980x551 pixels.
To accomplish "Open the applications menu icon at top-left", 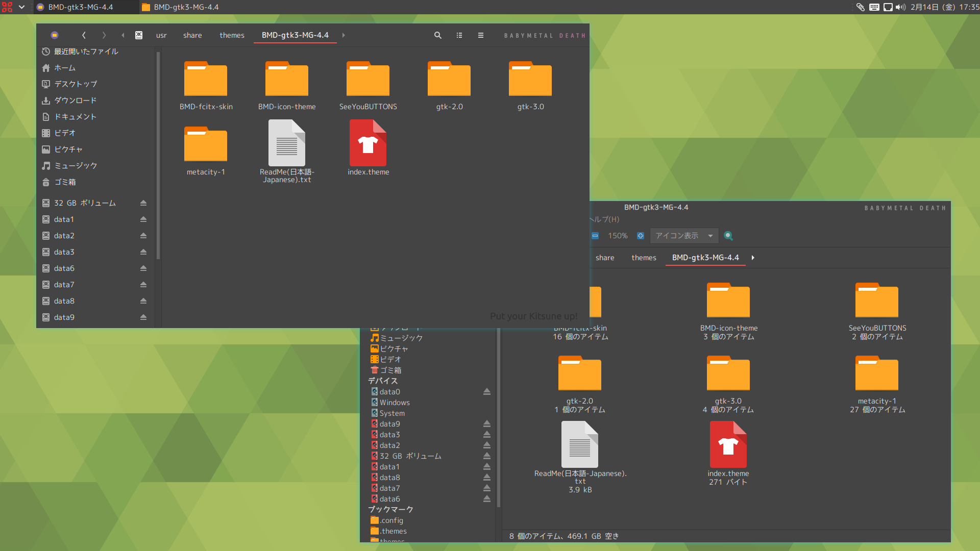I will [7, 7].
